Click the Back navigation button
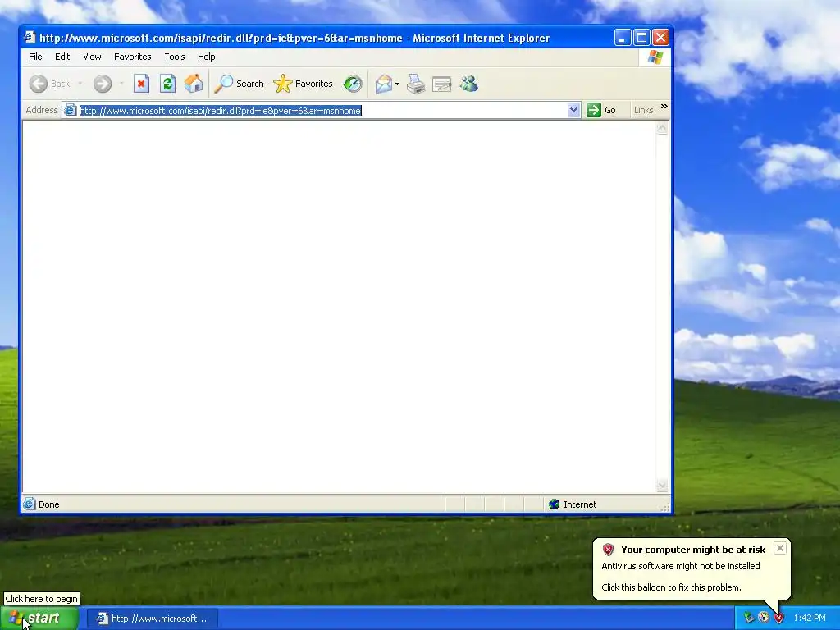This screenshot has width=840, height=630. point(49,84)
